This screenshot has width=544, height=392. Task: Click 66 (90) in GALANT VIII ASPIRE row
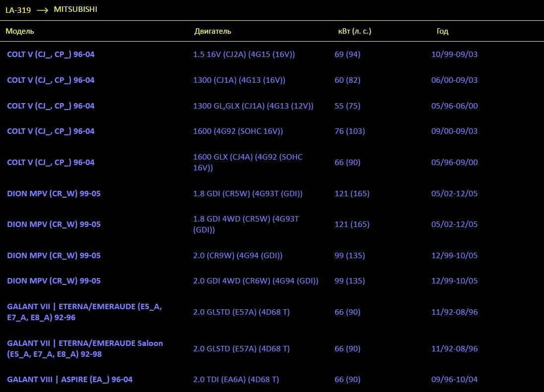click(347, 380)
